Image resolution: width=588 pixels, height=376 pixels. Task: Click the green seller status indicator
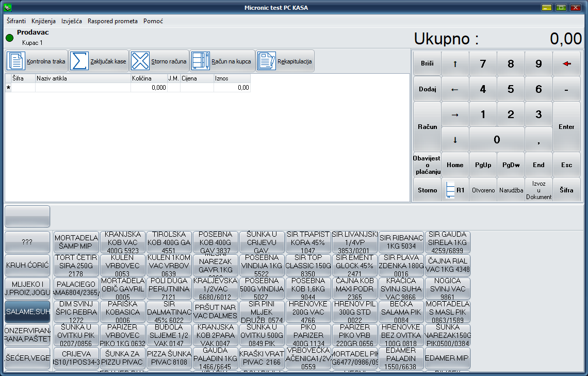9,38
